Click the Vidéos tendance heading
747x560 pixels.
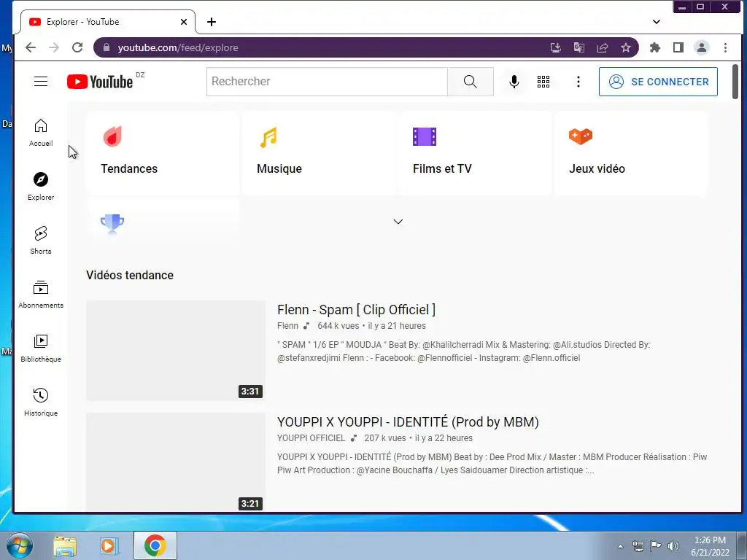click(130, 275)
